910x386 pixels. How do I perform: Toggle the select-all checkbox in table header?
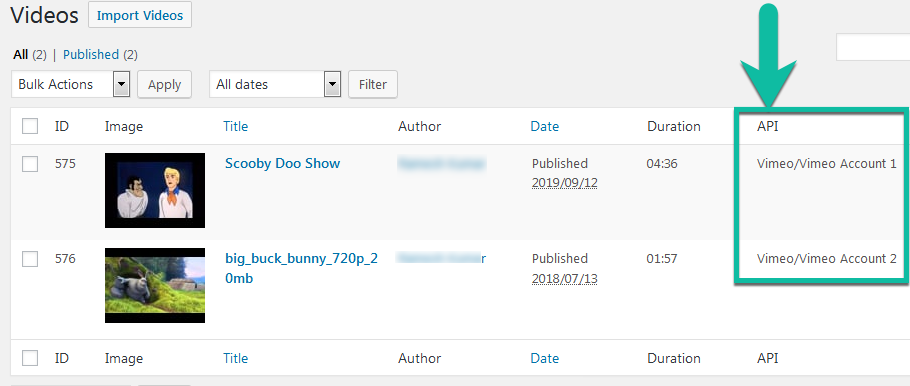point(30,126)
